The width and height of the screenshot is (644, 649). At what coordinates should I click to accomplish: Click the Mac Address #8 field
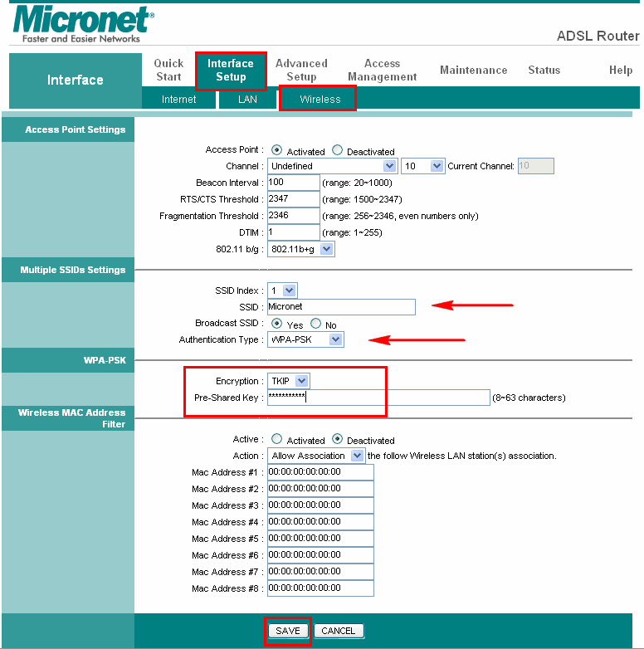(x=320, y=588)
